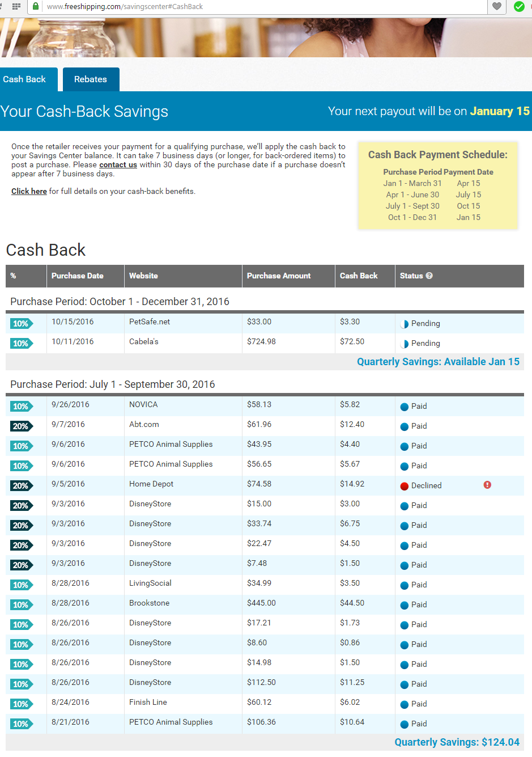Click the 10% badge in the Brookstone row
Screen dimensions: 532x757
tap(22, 605)
